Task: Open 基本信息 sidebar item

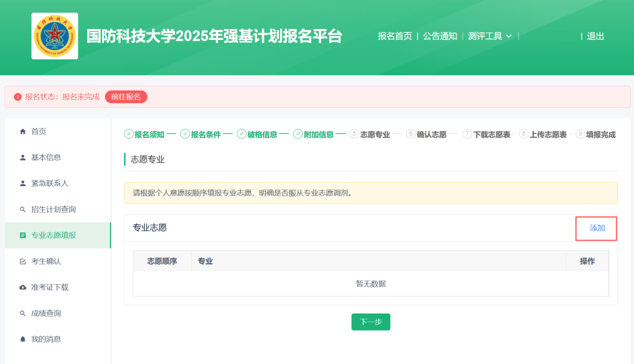Action: (58, 157)
